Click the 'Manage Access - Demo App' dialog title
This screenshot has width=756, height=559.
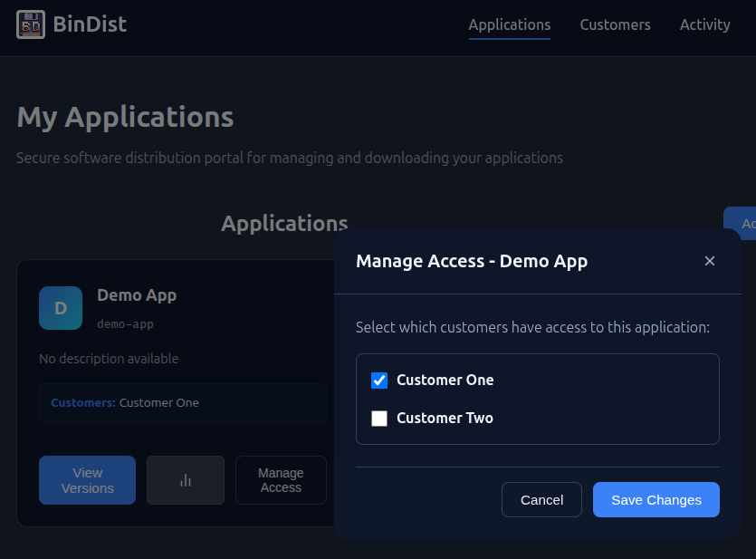[x=472, y=261]
